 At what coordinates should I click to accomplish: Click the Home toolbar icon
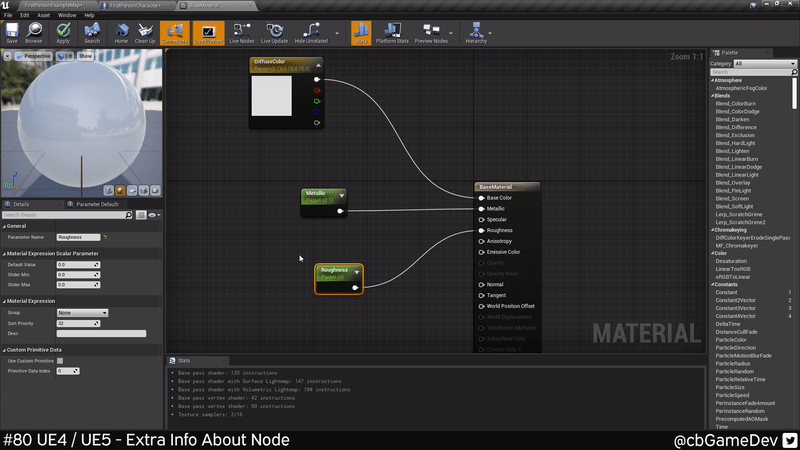121,33
